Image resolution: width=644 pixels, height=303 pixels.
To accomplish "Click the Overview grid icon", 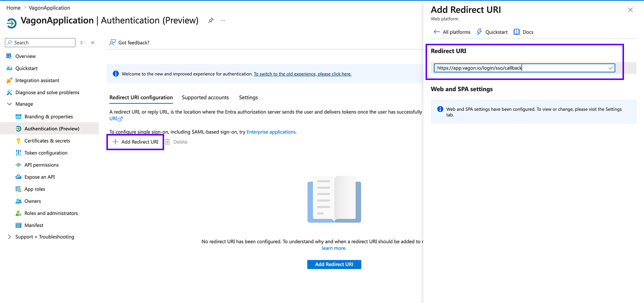I will pyautogui.click(x=9, y=56).
